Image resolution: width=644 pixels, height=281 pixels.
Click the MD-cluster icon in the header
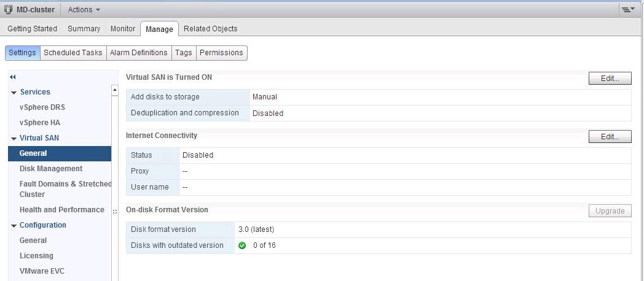9,10
